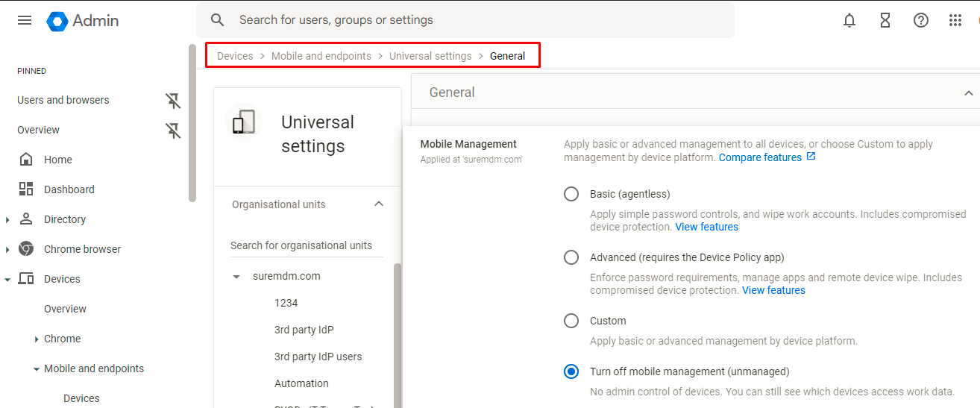Select the Custom management option

pyautogui.click(x=571, y=321)
